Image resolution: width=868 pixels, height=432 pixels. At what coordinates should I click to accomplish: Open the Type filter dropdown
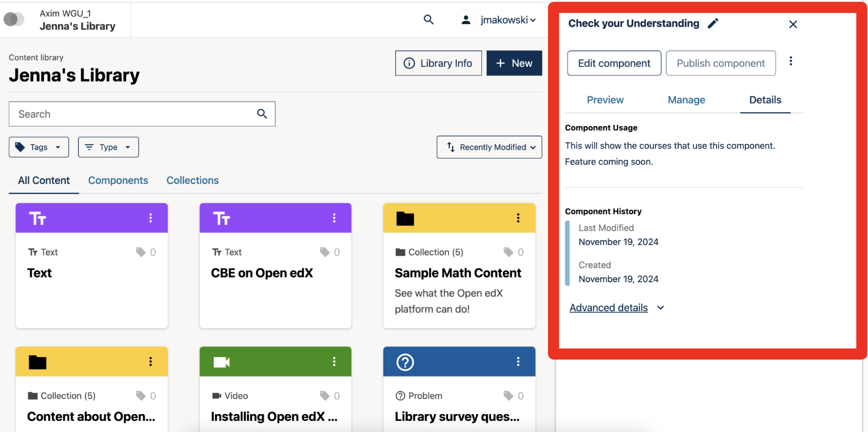[108, 147]
